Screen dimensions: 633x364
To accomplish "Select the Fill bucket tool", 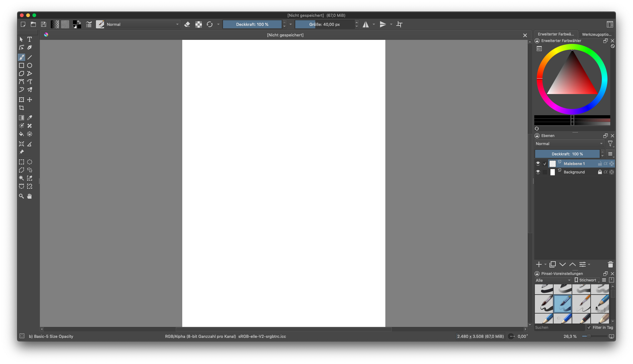I will (x=21, y=134).
